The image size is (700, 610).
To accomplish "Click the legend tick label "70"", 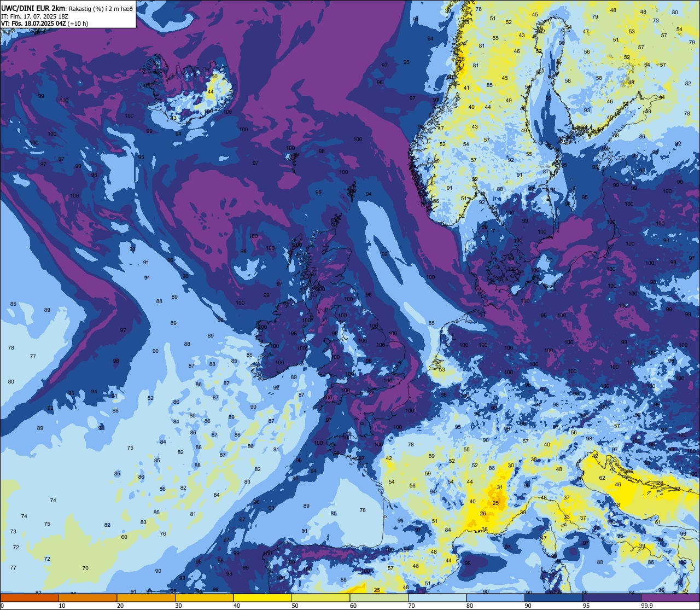I will coord(411,606).
